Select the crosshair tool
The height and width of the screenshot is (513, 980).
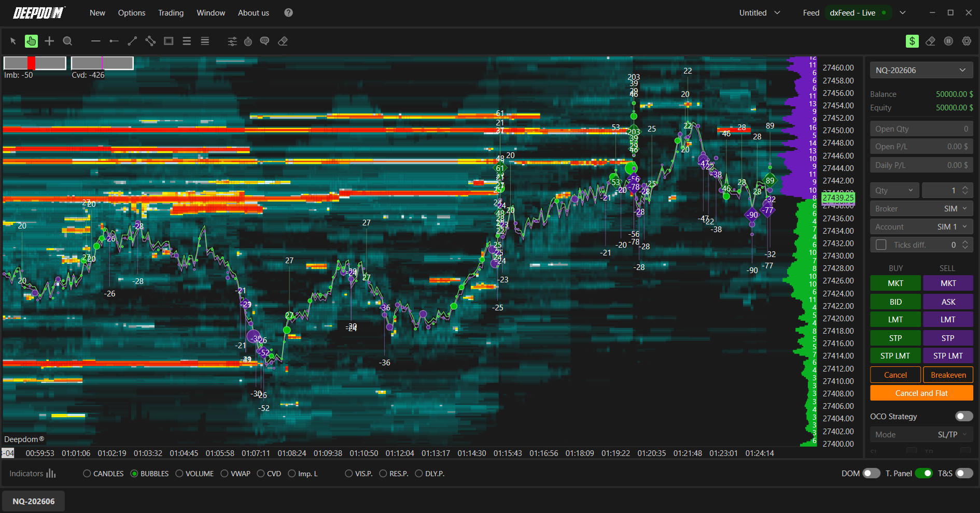49,41
